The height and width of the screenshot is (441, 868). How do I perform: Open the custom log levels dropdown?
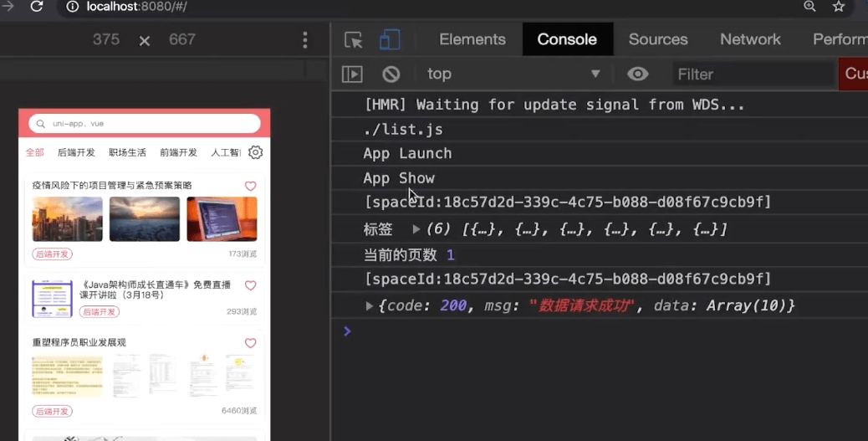854,74
